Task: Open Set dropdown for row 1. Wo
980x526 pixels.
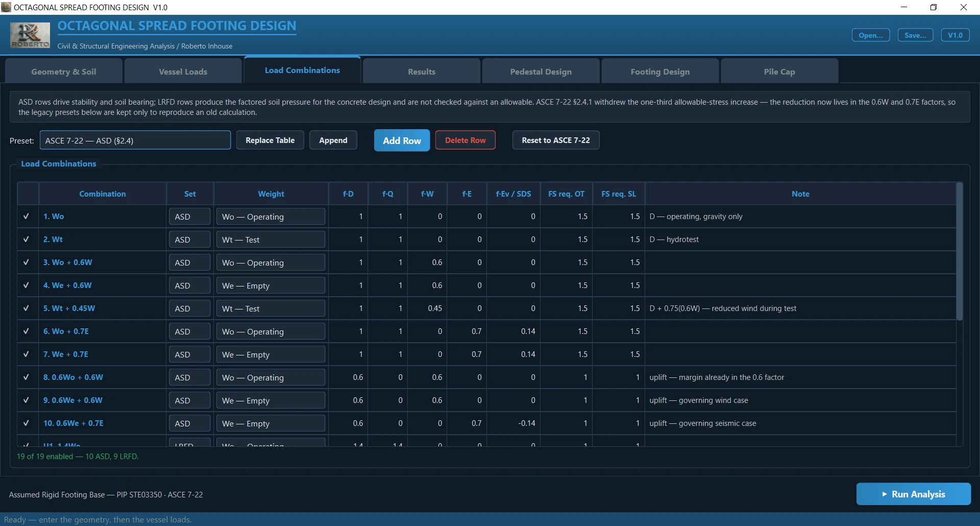Action: 189,217
